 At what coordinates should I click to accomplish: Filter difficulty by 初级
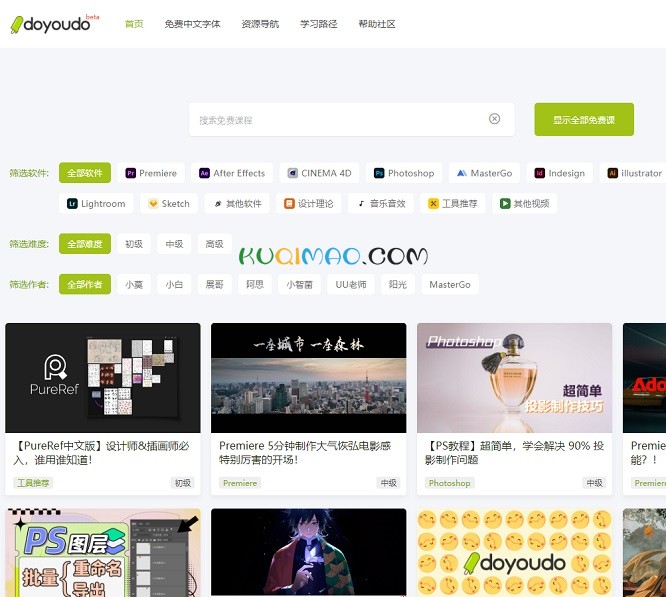click(x=134, y=244)
